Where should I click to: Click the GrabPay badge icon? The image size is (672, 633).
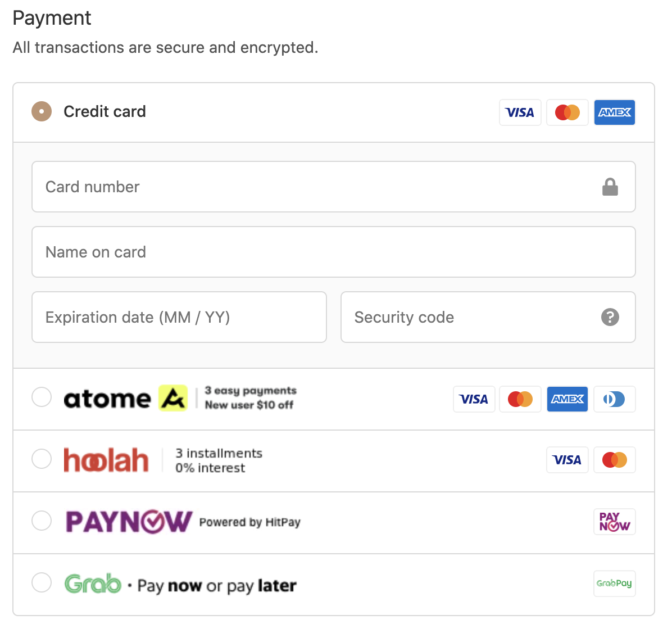614,584
